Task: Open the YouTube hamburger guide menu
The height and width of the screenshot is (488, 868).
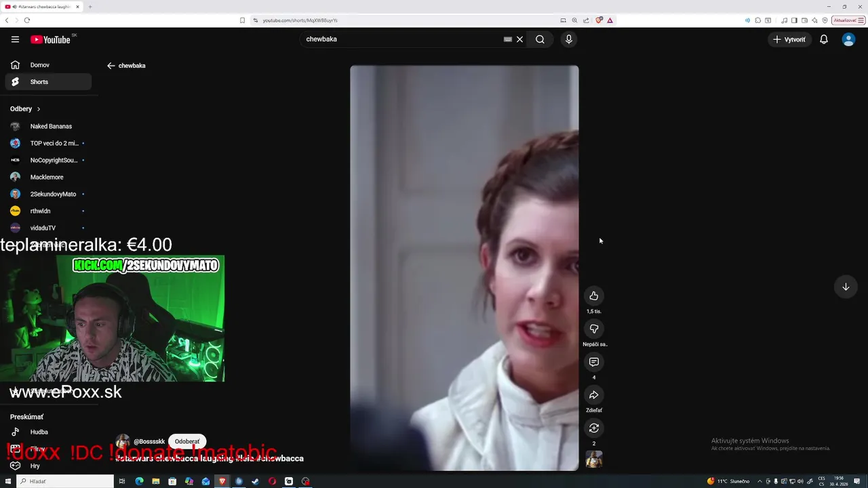Action: tap(15, 39)
